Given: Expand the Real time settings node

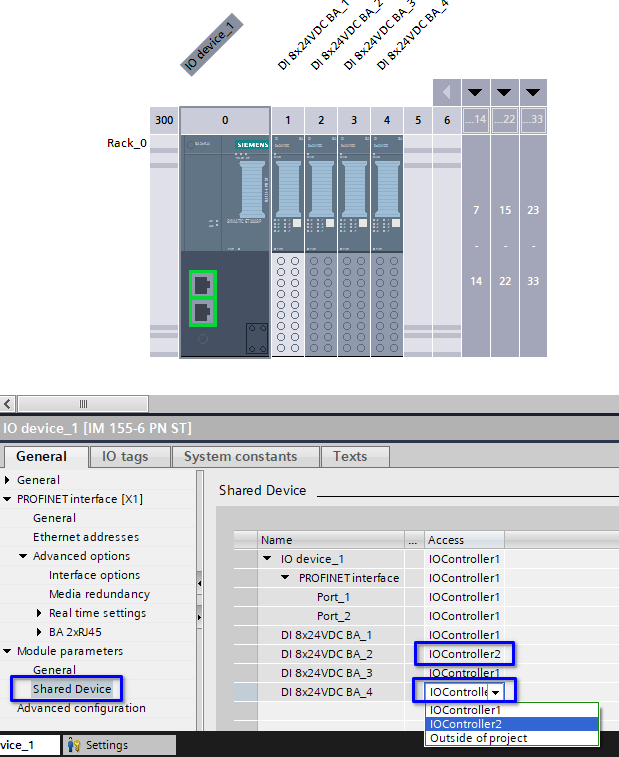Looking at the screenshot, I should coord(40,613).
